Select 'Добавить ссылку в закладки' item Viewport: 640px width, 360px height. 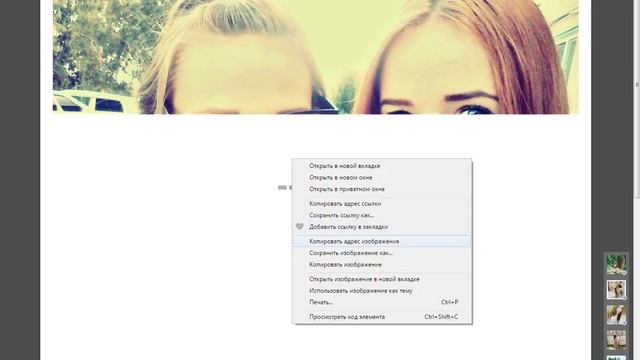coord(382,227)
